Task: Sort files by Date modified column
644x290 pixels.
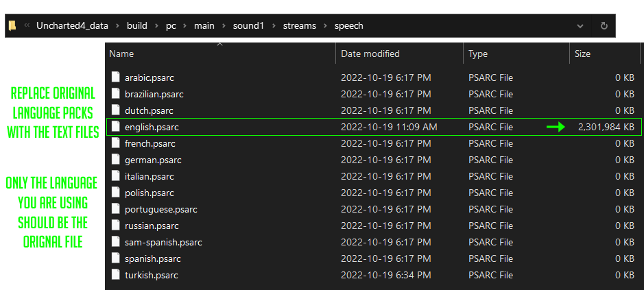Action: 370,53
